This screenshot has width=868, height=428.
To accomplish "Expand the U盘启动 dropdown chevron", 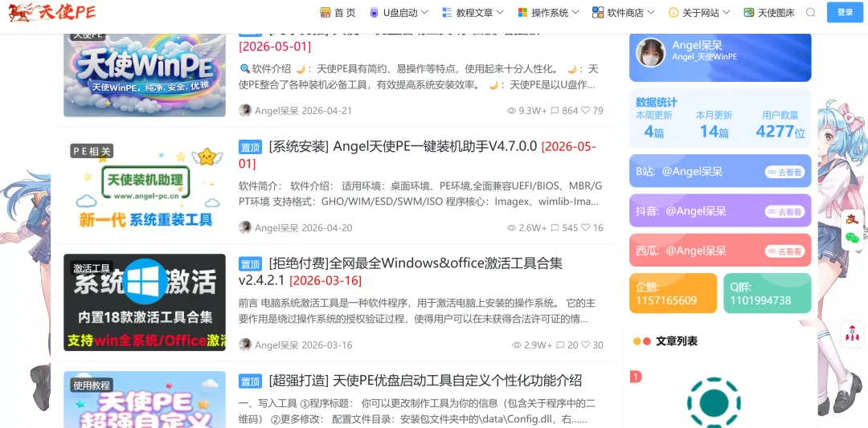I will click(424, 12).
